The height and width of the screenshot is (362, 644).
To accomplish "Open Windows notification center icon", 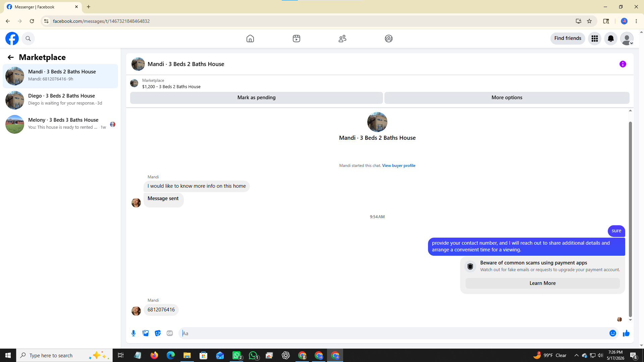I will point(634,355).
